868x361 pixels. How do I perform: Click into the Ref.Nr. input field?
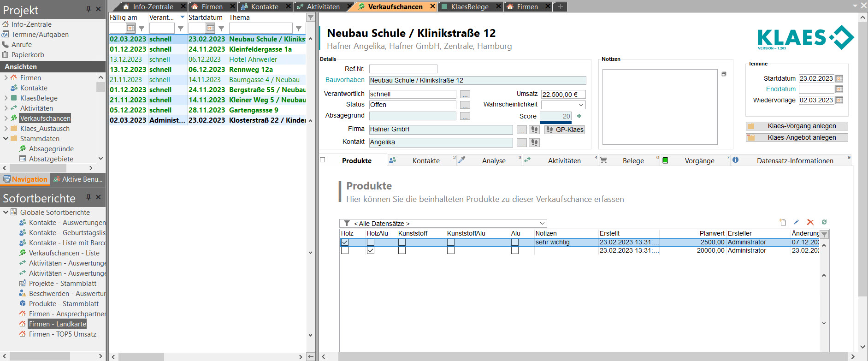click(403, 69)
